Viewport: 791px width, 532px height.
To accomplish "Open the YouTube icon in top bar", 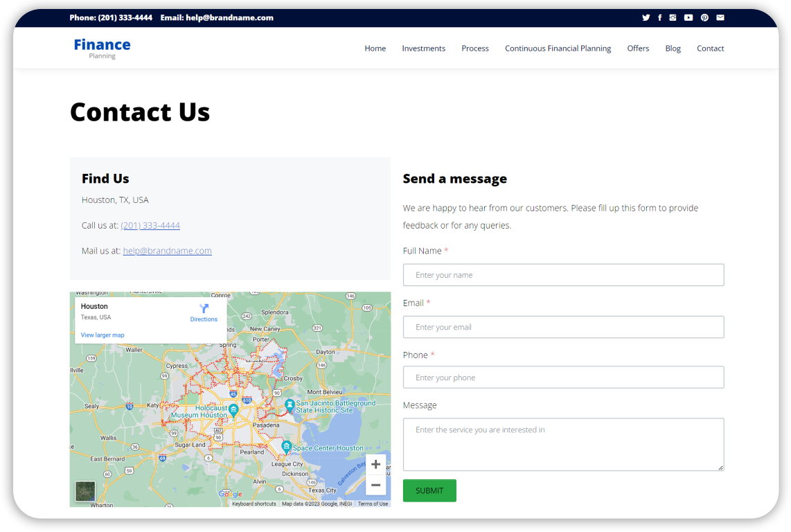I will 688,18.
